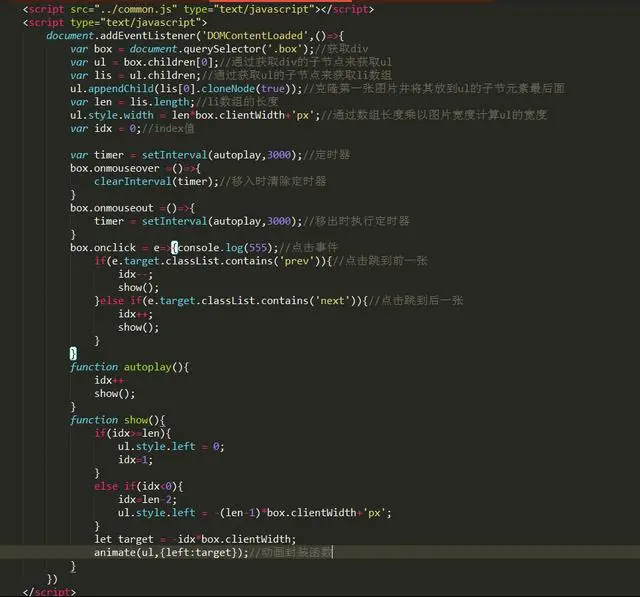Click the 'box.onmouseover' handler line
The height and width of the screenshot is (597, 640).
click(135, 168)
